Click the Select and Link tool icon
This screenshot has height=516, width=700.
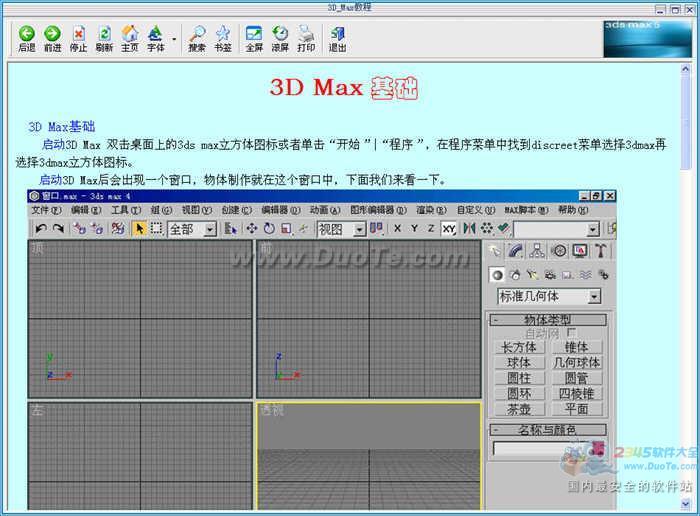click(x=79, y=229)
